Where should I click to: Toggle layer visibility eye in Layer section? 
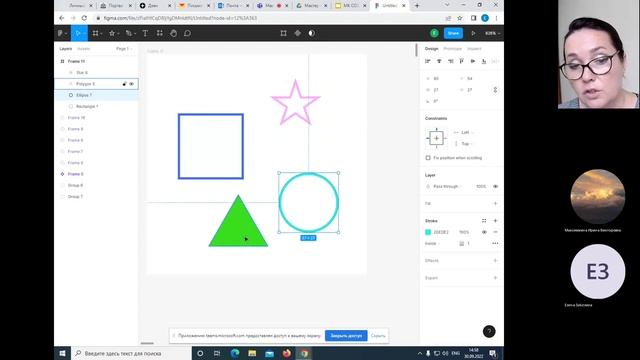point(496,186)
